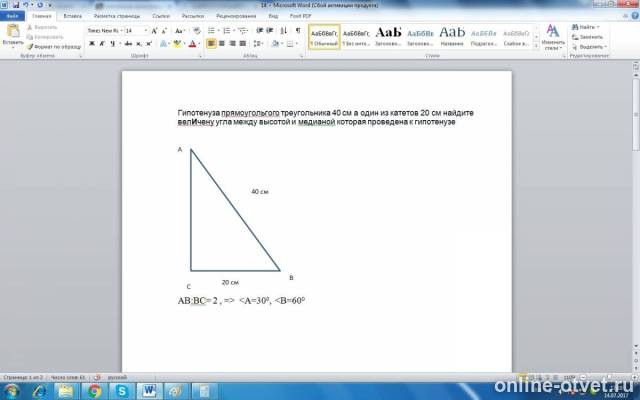Click the Change Styles icon

tap(553, 37)
